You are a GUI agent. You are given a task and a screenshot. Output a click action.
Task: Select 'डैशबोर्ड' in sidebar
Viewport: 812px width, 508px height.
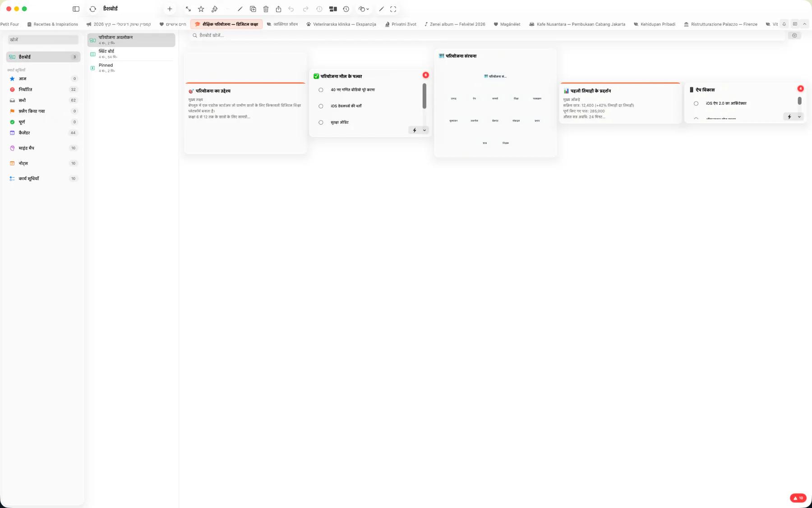(x=43, y=57)
